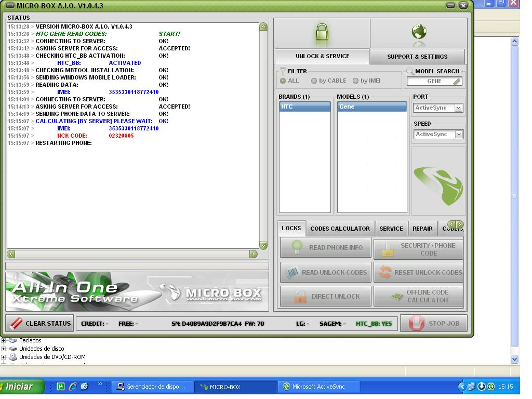Select the ALL filter radio button
532x399 pixels.
point(283,81)
